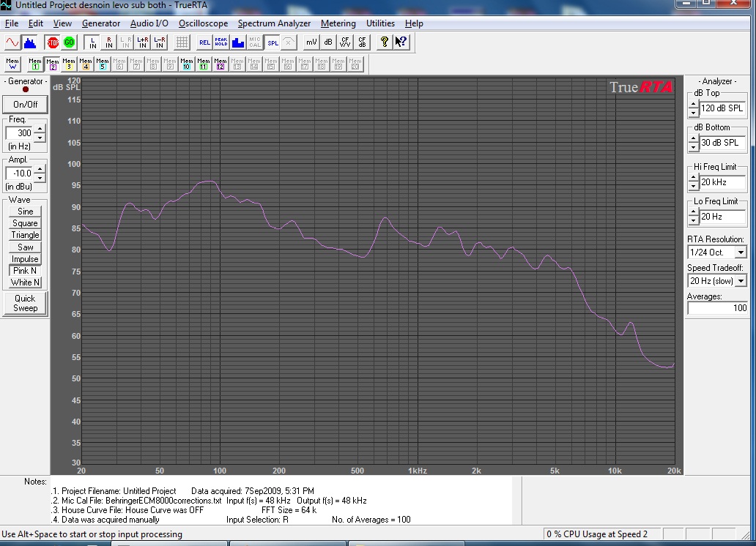Increase generator Freq with the up arrow
The height and width of the screenshot is (546, 756).
coord(40,129)
